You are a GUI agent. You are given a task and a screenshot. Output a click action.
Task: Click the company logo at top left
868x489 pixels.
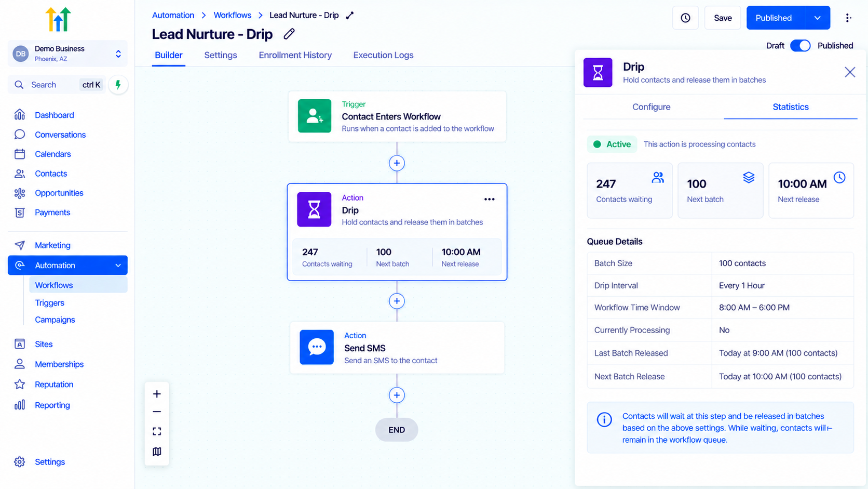[x=58, y=19]
